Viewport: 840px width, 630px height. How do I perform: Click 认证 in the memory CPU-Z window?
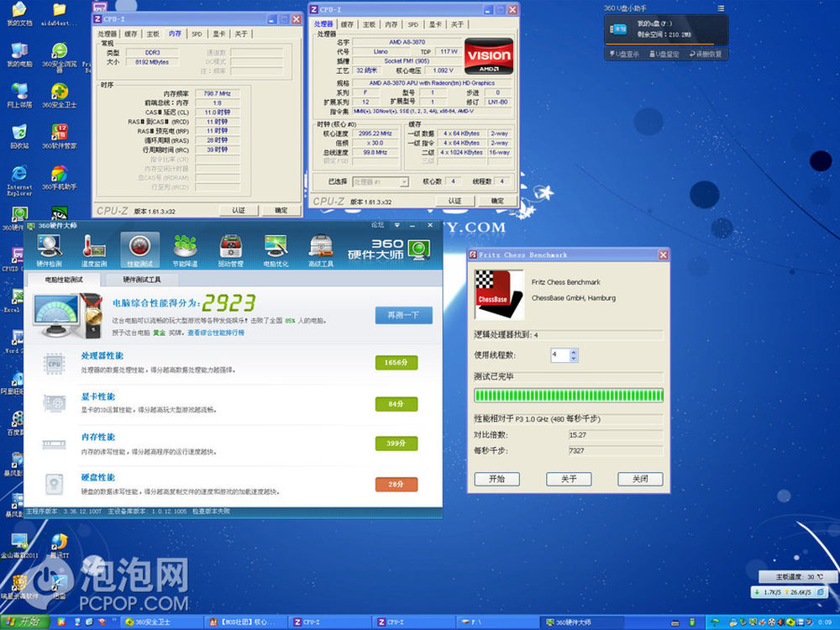pos(239,211)
